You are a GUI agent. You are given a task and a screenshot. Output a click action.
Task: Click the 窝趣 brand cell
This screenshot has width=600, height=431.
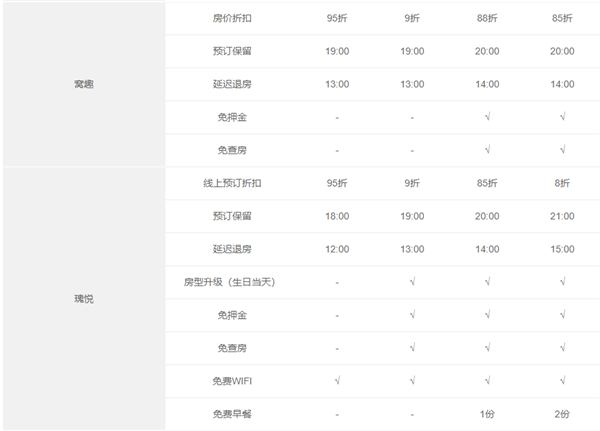[84, 84]
